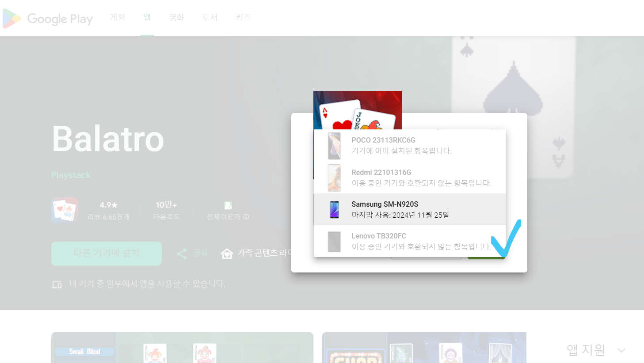
Task: Select the Lenovo TB320FC device
Action: tap(410, 241)
